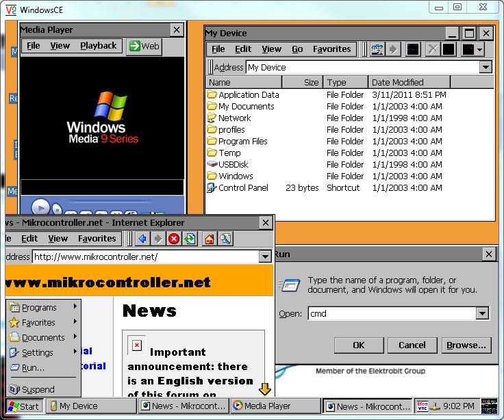
Task: Click the Open text field containing cmd
Action: point(392,313)
